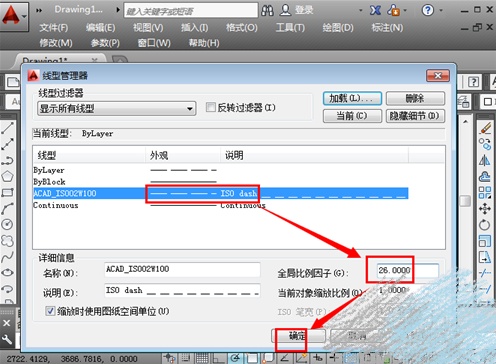This screenshot has width=496, height=364.
Task: Click the wrench icon at bottom left
Action: pos(7,339)
